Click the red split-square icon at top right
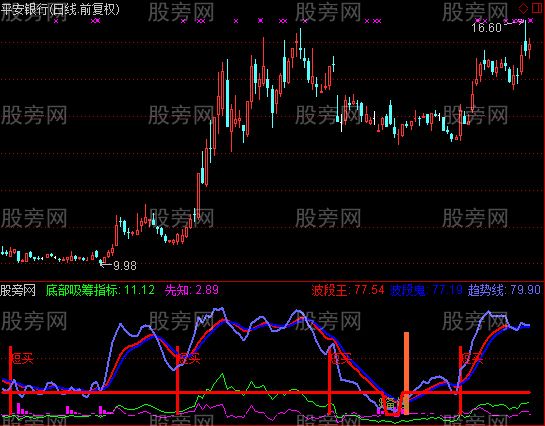 537,8
